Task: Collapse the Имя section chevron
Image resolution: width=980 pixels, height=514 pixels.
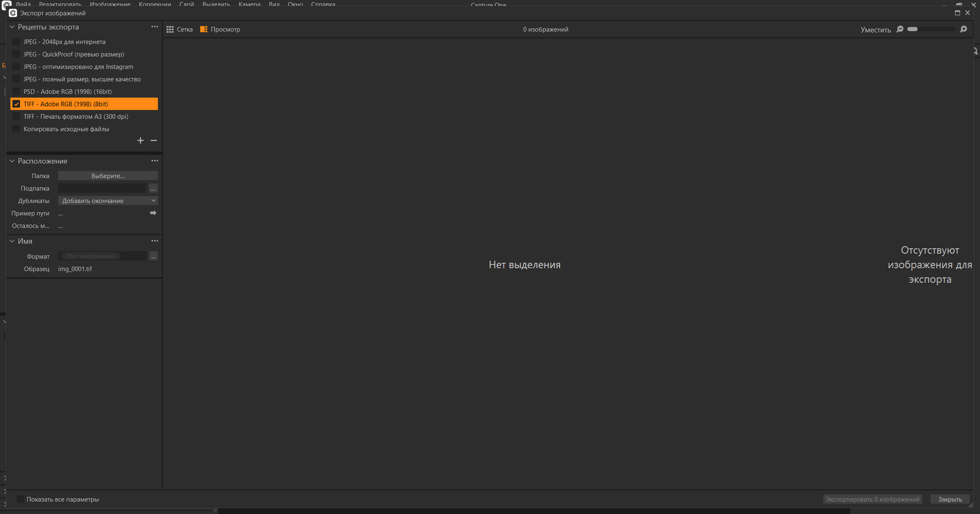Action: tap(12, 241)
